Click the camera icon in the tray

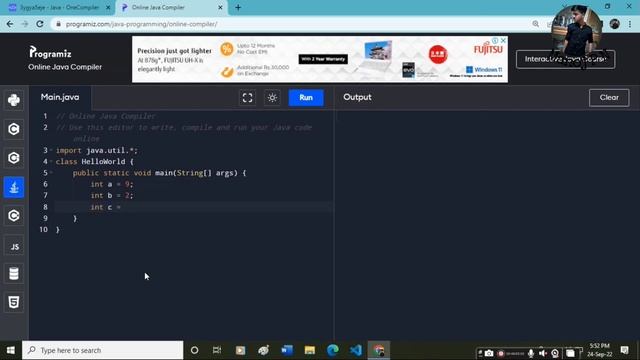489,353
